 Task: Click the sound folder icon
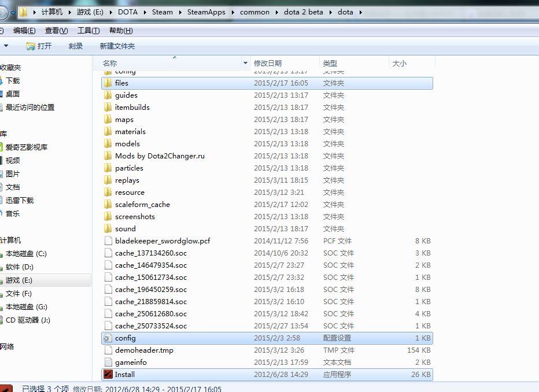click(x=108, y=229)
